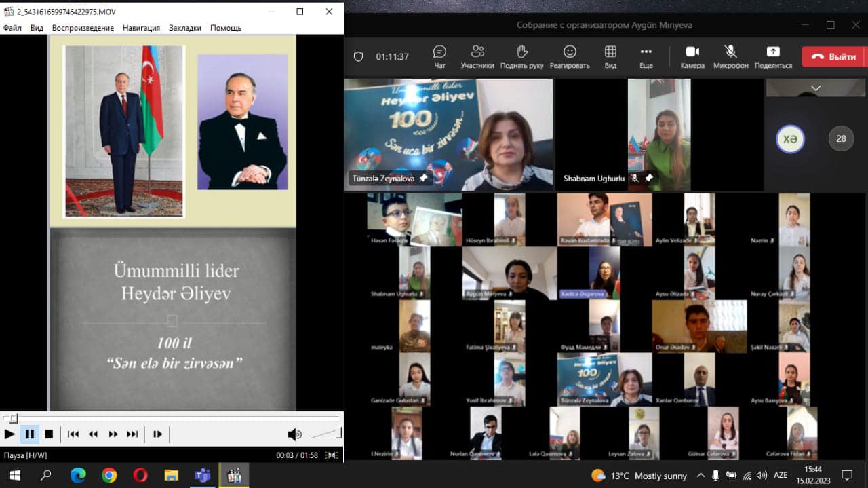The width and height of the screenshot is (868, 488).
Task: Fast forward using the double-right arrow button
Action: (x=113, y=434)
